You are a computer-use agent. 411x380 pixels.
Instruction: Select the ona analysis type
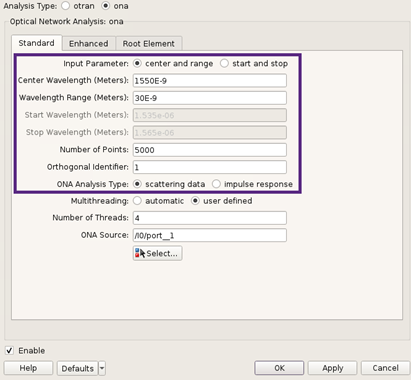(106, 6)
